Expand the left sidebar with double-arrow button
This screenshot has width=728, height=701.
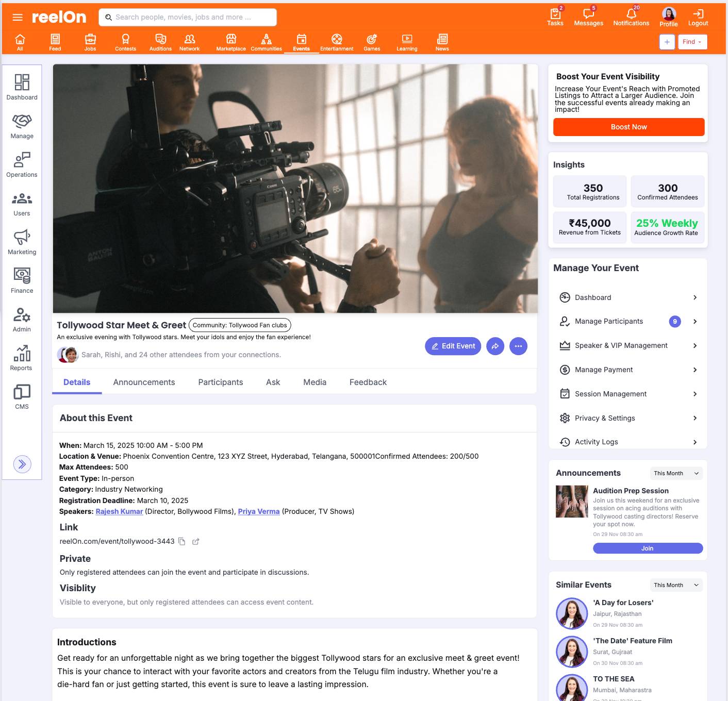[22, 464]
